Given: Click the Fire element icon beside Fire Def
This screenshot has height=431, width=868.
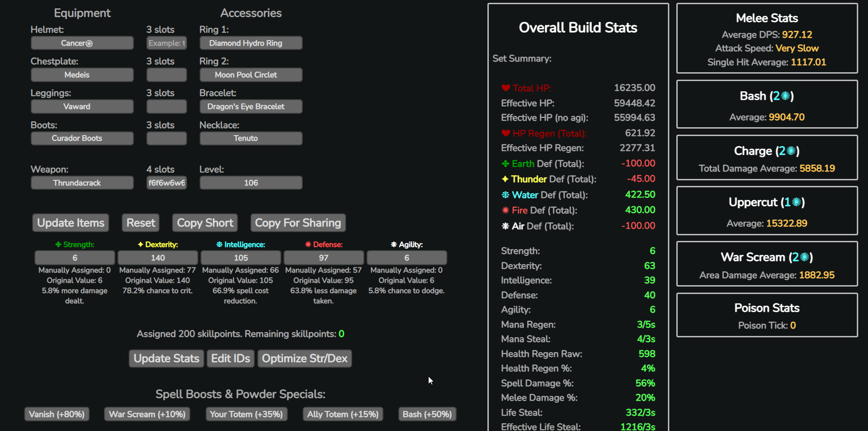Looking at the screenshot, I should coord(505,210).
